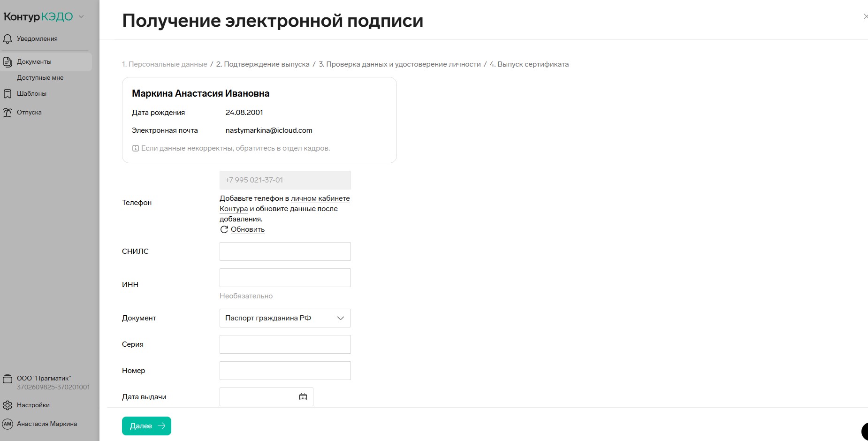The image size is (868, 441).
Task: Click the Обновить link
Action: click(x=247, y=229)
